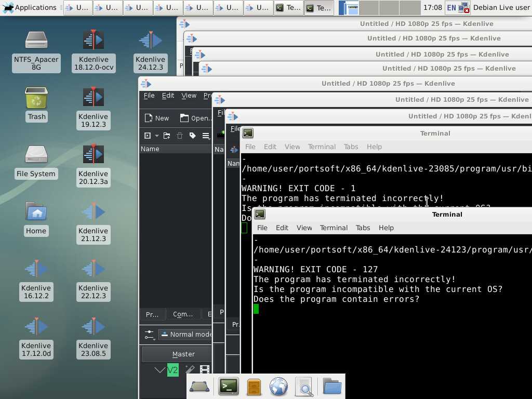Open Kdenlive File menu

tap(149, 96)
